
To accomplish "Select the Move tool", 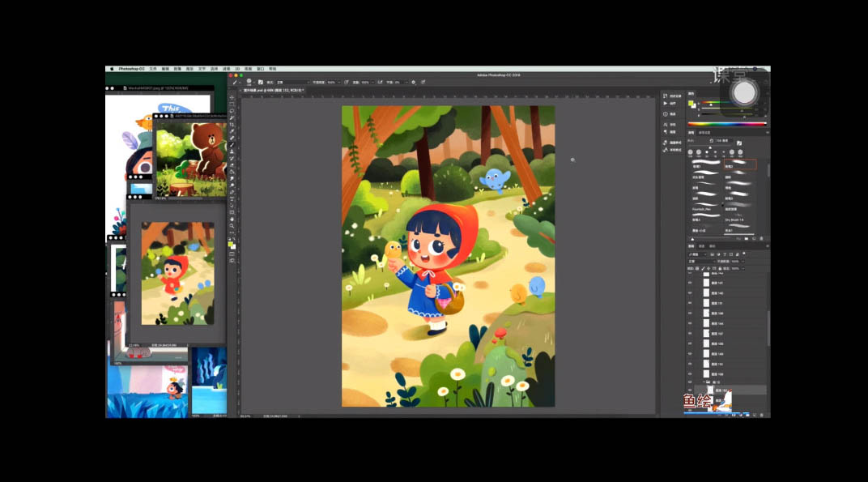I will coord(232,97).
